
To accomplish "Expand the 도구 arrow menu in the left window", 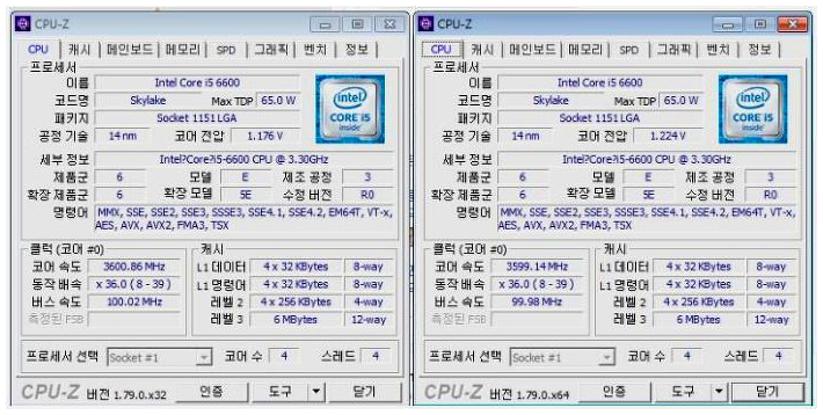I will pos(315,391).
